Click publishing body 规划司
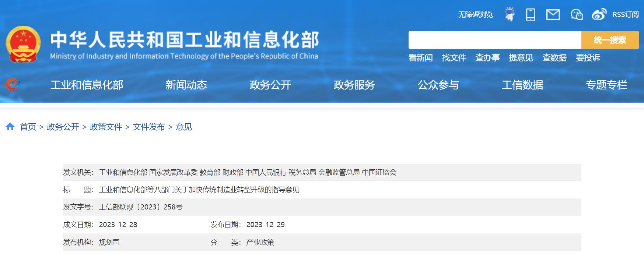The width and height of the screenshot is (644, 254). [x=109, y=242]
